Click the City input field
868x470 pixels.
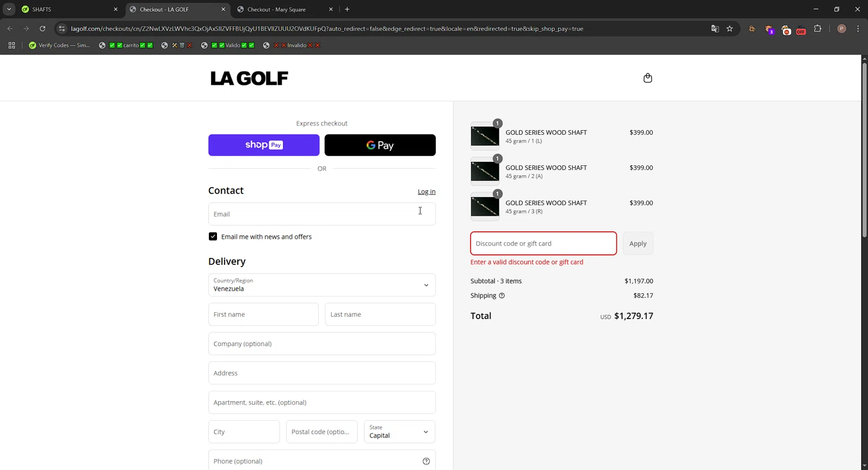point(244,432)
